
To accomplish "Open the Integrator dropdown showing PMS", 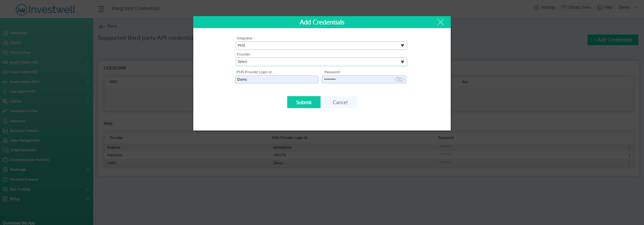I will [321, 46].
